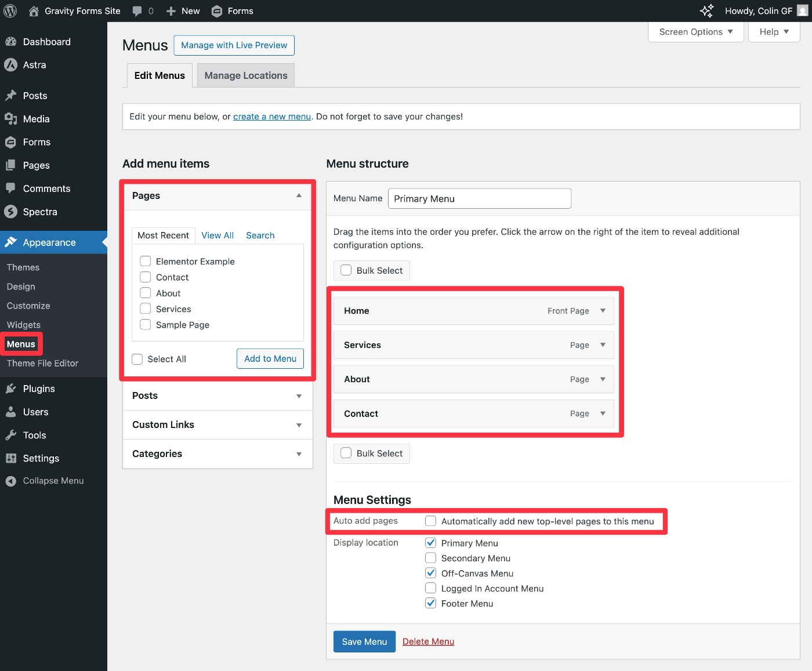Check the Elementor Example page checkbox
This screenshot has width=812, height=671.
[146, 262]
